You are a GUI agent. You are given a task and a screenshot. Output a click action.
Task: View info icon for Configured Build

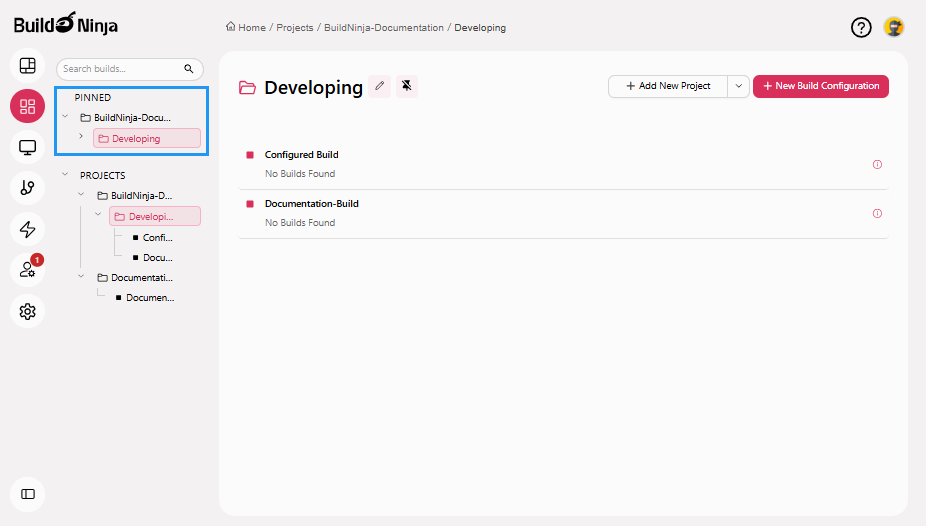click(x=877, y=165)
